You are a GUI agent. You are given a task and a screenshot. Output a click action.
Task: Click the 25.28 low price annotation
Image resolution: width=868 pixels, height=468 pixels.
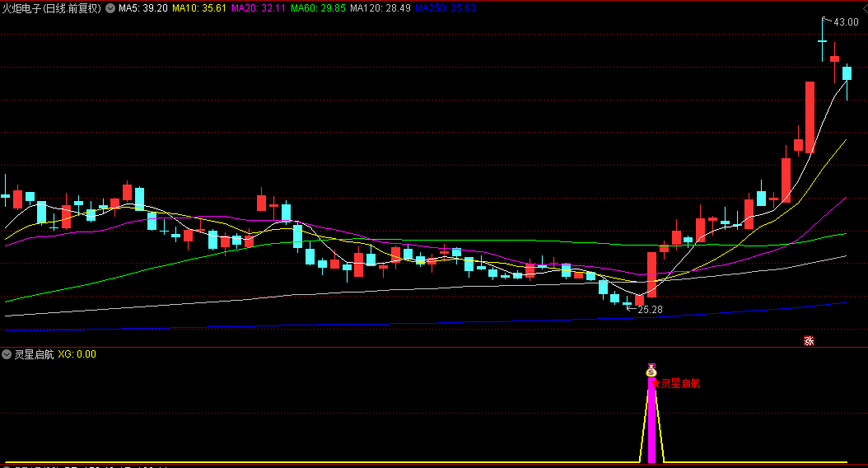[650, 310]
